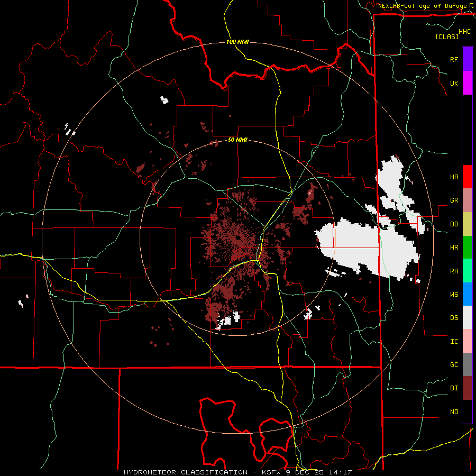Click the "HHC" product label

click(465, 32)
